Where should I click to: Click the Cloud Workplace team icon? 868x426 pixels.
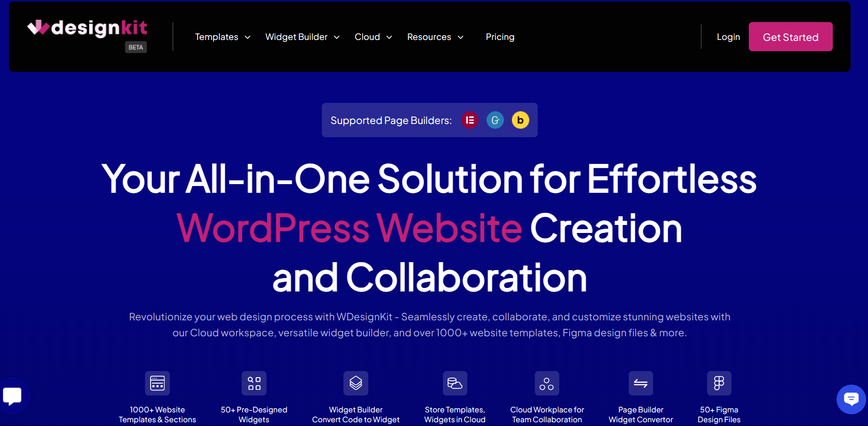pos(547,383)
